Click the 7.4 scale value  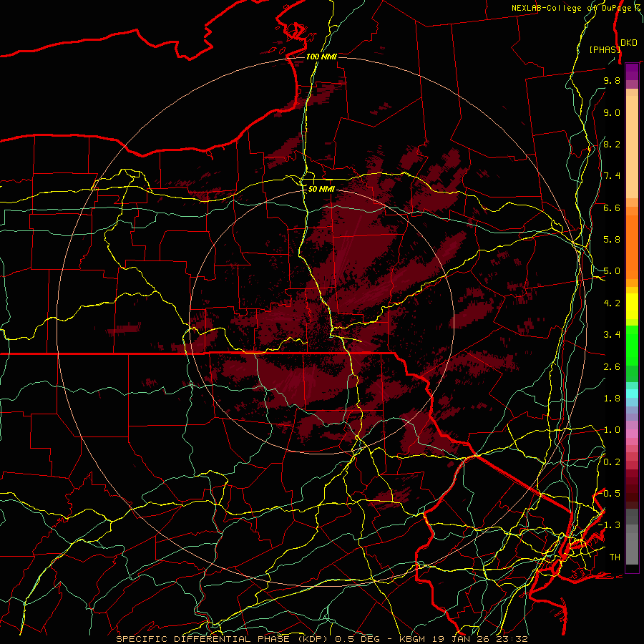click(612, 176)
